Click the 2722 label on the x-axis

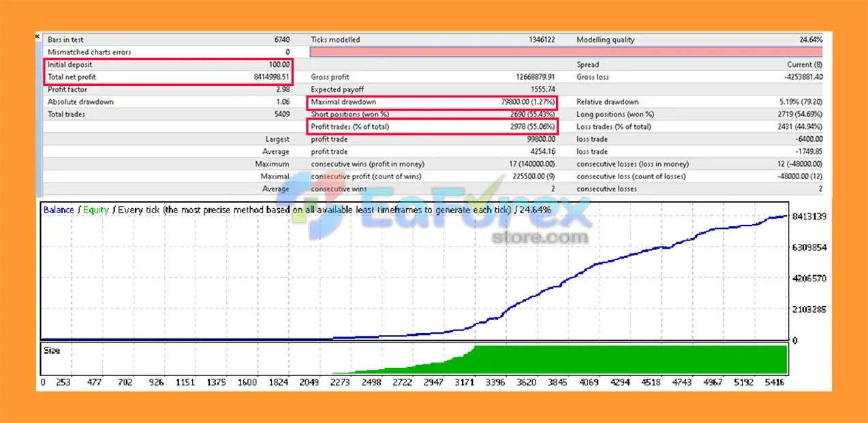point(403,383)
